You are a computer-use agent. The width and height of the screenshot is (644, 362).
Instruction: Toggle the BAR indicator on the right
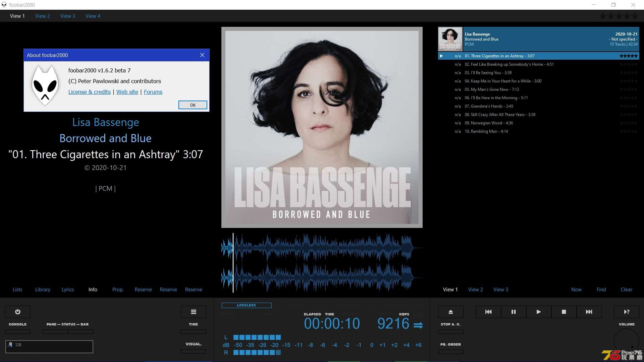tap(81, 331)
